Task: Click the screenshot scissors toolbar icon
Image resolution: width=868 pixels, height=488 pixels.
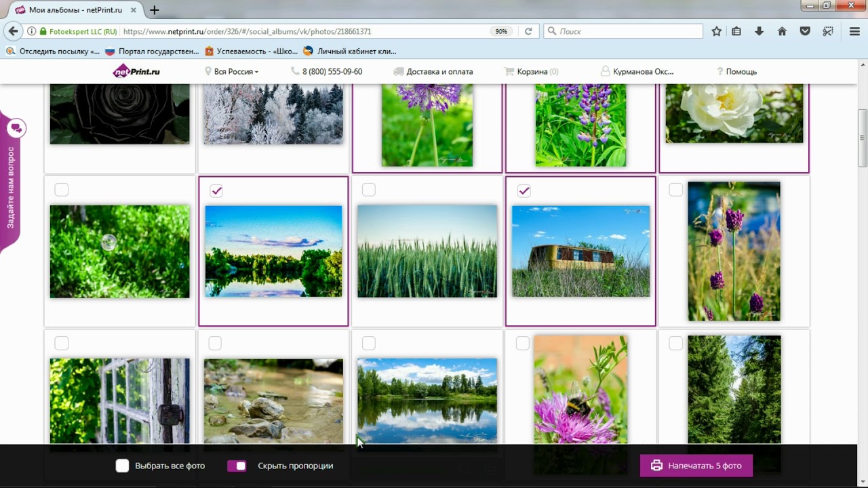Action: (828, 31)
